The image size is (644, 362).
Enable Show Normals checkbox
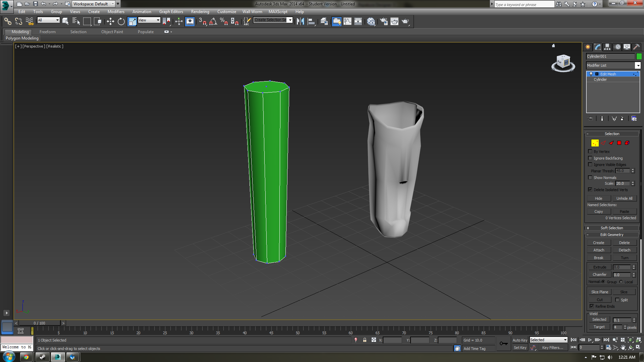pos(590,178)
